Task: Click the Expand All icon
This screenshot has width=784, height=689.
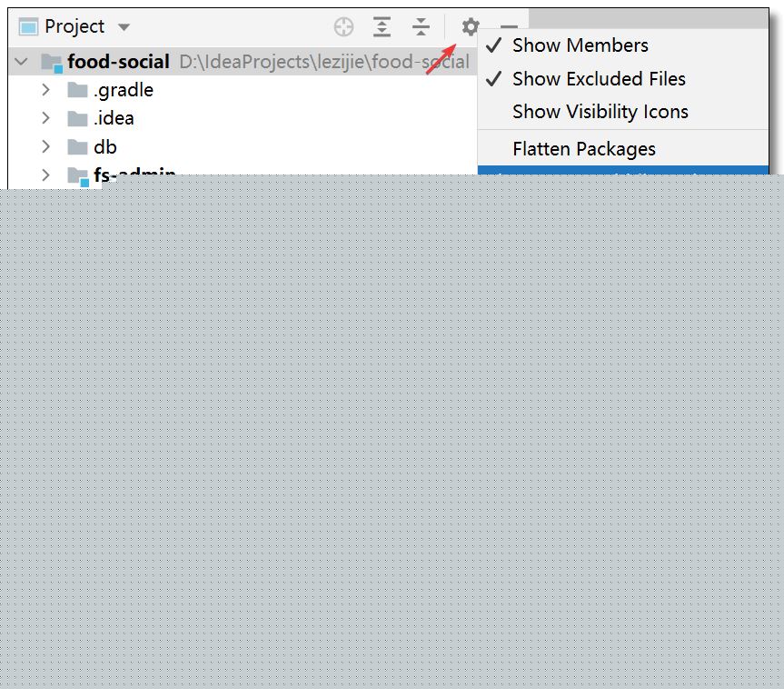Action: coord(382,27)
